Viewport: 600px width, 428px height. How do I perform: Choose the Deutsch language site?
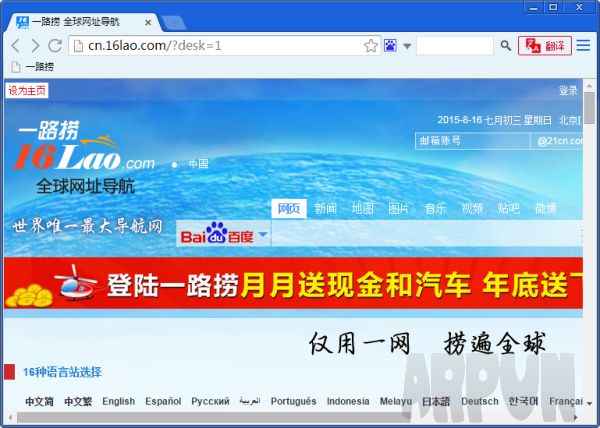[480, 401]
